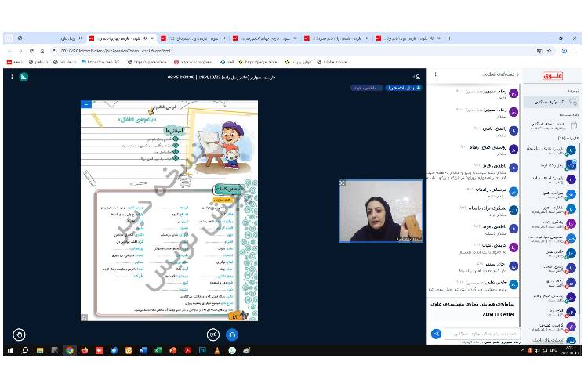Screen dimensions: 588x376
Task: Toggle the circular webcam sharing button
Action: click(x=212, y=334)
